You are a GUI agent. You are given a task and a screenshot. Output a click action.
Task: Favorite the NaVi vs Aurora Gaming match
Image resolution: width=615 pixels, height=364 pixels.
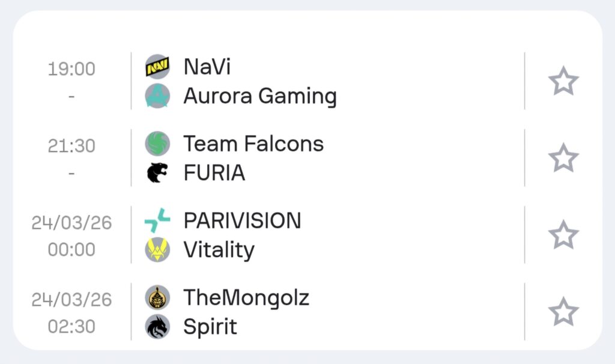click(x=563, y=81)
